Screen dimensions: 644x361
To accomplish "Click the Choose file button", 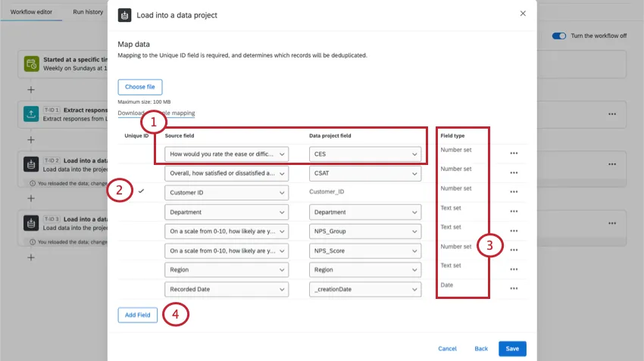I will [140, 87].
